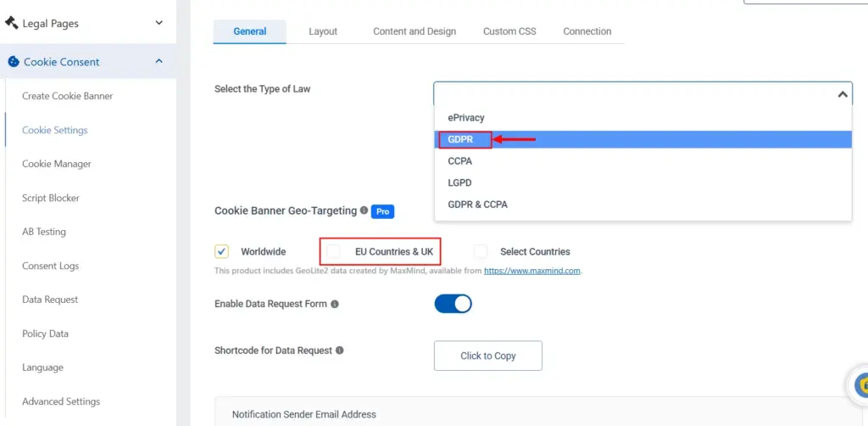Toggle off Enable Data Request Form switch
The height and width of the screenshot is (426, 868).
coord(453,304)
